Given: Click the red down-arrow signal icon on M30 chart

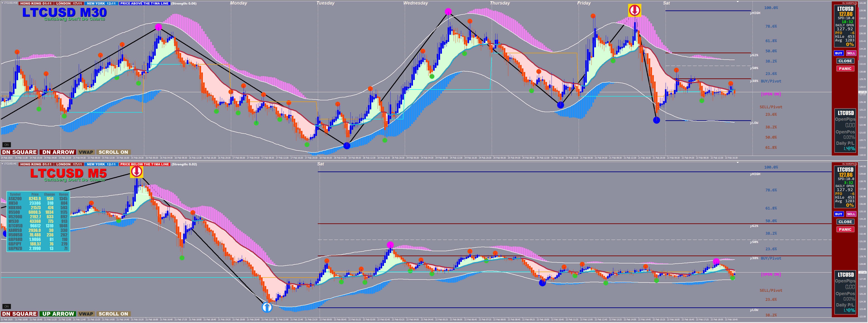Looking at the screenshot, I should [635, 10].
